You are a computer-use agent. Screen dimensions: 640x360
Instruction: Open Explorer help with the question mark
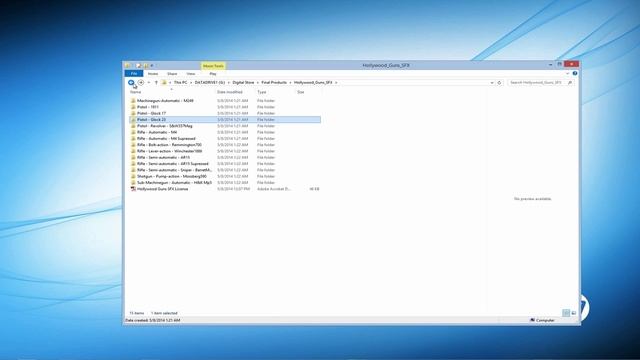(x=575, y=73)
